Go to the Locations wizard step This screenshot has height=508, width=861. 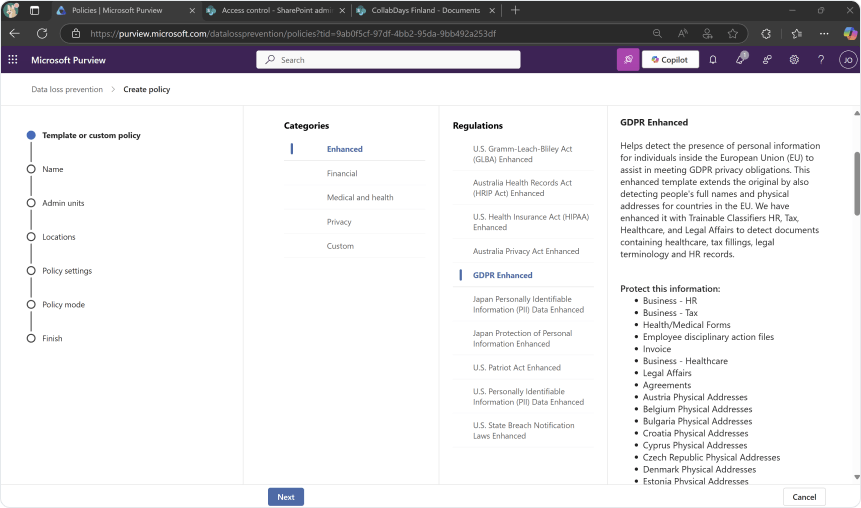(x=59, y=237)
